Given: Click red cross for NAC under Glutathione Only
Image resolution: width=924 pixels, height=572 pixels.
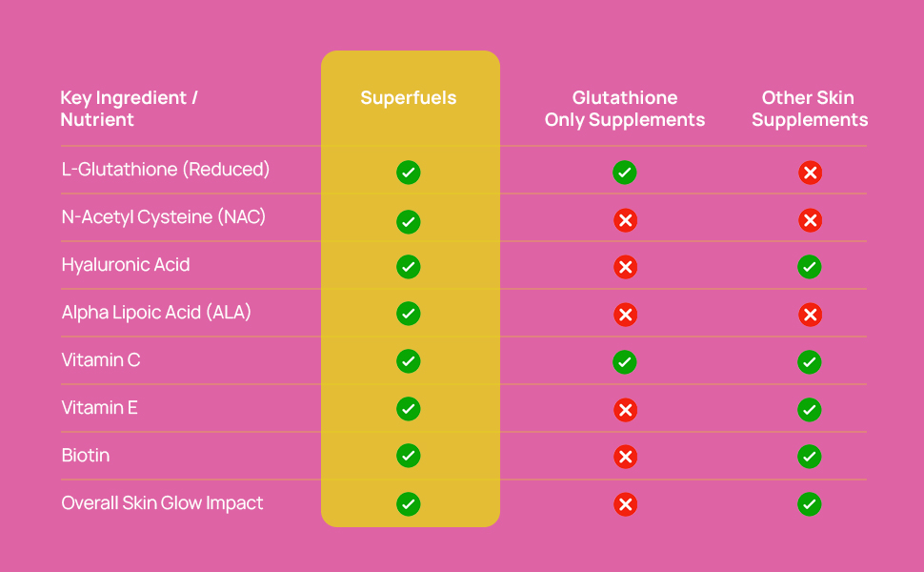Looking at the screenshot, I should tap(625, 220).
